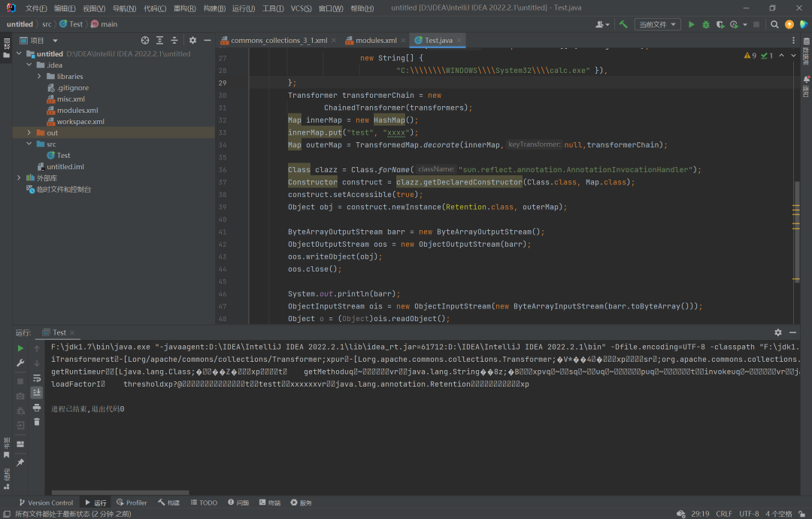Image resolution: width=812 pixels, height=519 pixels.
Task: Collapse the src folder
Action: point(29,144)
